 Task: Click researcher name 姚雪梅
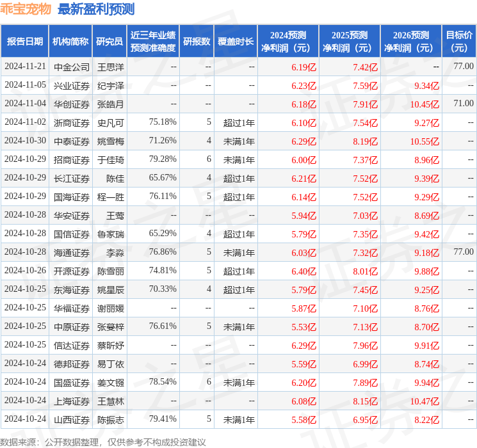tap(111, 141)
